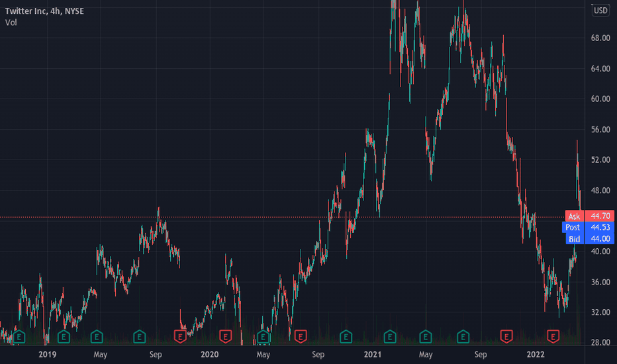
Task: Open the red earnings marker for July 2020
Action: 301,337
